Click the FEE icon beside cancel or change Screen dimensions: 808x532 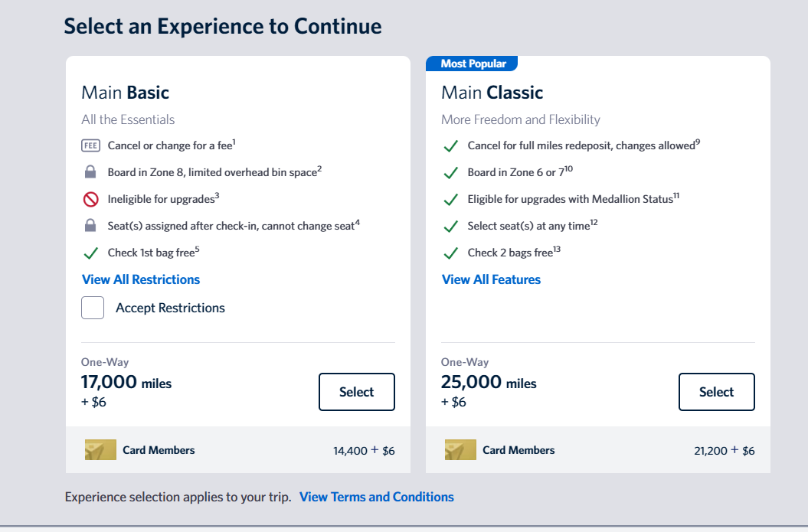(x=90, y=145)
